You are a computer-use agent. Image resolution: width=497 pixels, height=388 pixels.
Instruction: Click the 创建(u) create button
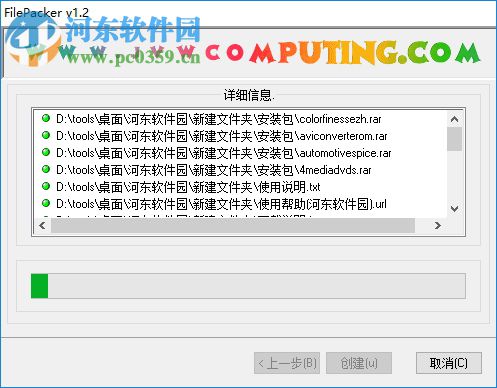pos(359,363)
